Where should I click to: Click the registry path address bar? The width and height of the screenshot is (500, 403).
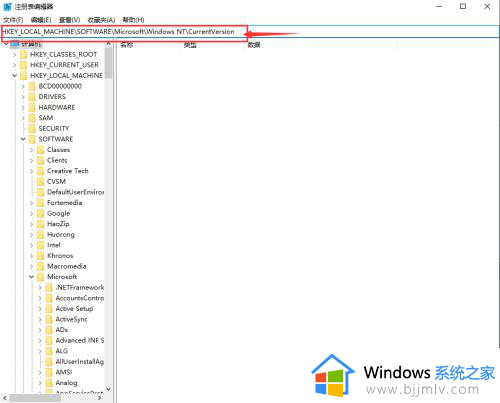250,32
